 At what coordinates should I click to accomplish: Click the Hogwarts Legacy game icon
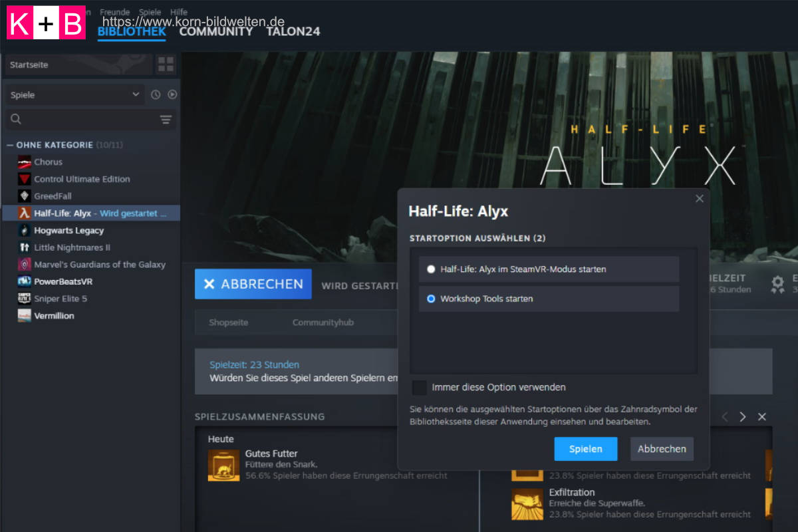pos(25,230)
